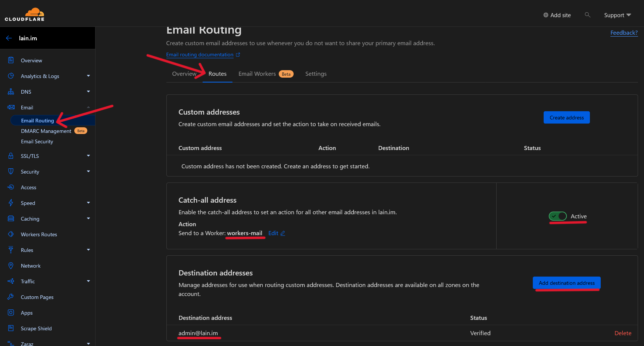Image resolution: width=644 pixels, height=346 pixels.
Task: Click the Analytics & Logs pie chart icon
Action: coord(11,76)
